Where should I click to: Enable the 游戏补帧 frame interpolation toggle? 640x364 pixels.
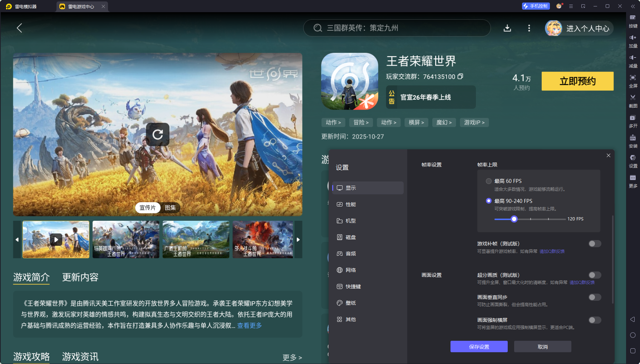pyautogui.click(x=595, y=243)
